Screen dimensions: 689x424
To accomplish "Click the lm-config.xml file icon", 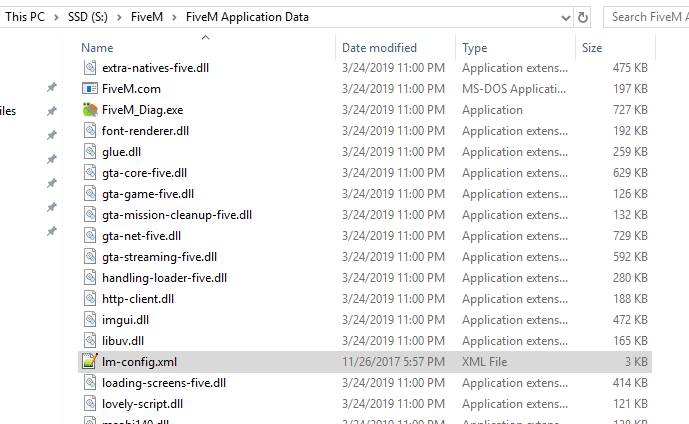I will point(90,362).
